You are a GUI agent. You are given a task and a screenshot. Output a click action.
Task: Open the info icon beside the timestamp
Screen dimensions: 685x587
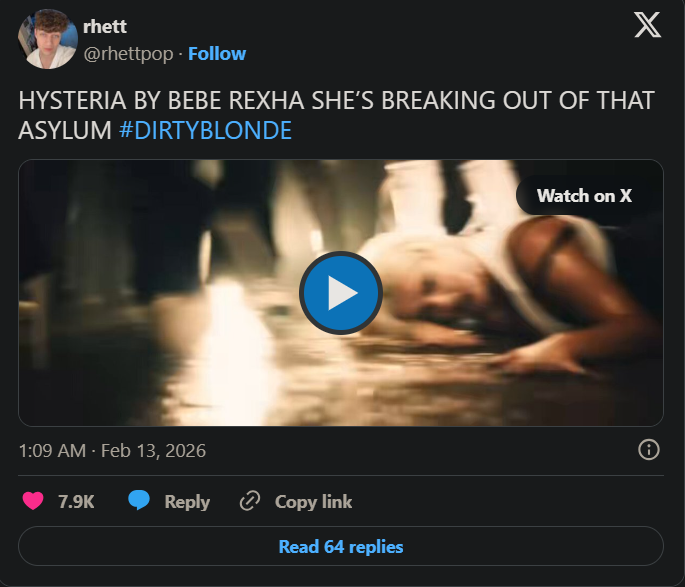648,450
